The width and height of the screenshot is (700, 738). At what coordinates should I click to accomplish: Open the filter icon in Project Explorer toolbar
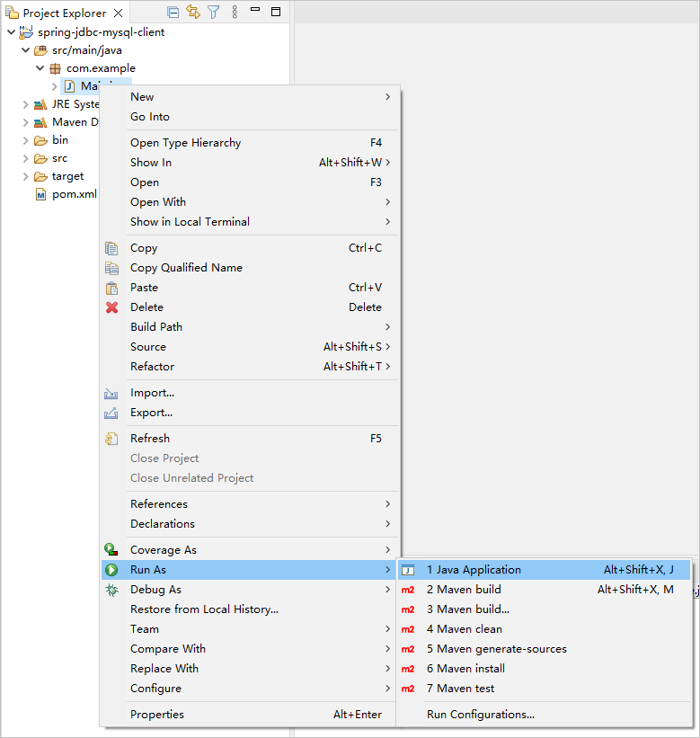coord(213,12)
